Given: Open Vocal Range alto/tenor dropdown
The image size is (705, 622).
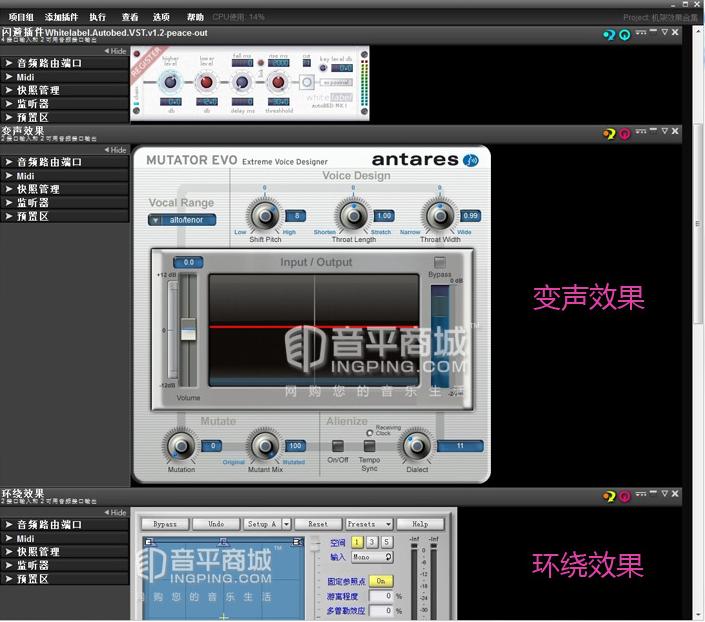Looking at the screenshot, I should tap(182, 220).
